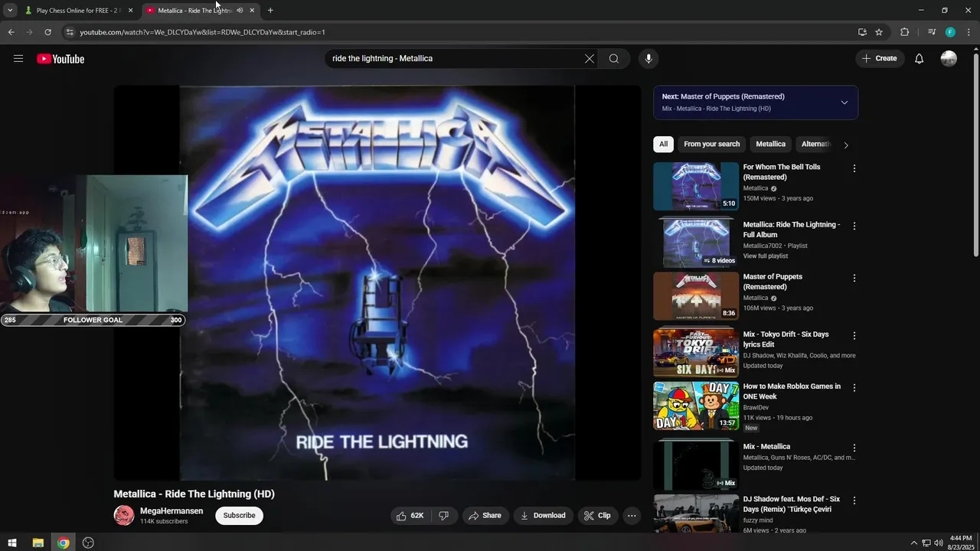Click the Metallica7002 Playlist text
980x551 pixels.
pos(776,246)
